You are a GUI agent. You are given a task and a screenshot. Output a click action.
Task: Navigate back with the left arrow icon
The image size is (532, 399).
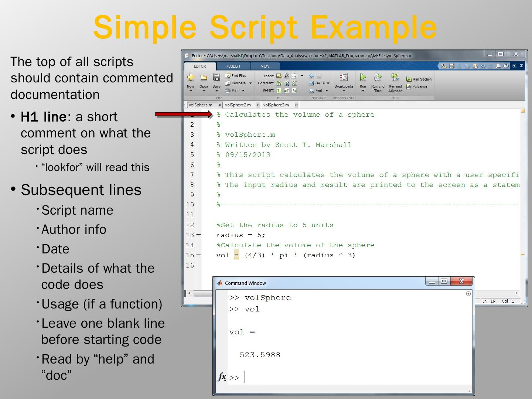coord(311,76)
